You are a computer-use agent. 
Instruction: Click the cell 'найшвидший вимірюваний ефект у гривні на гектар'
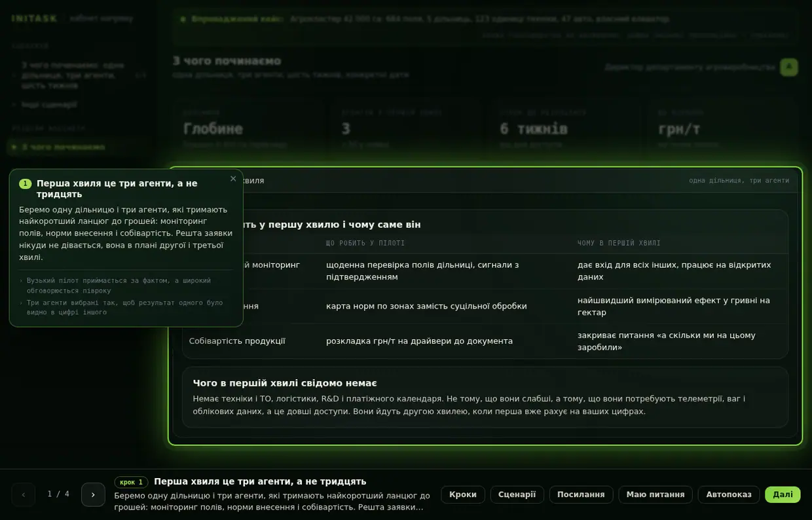[x=674, y=306]
